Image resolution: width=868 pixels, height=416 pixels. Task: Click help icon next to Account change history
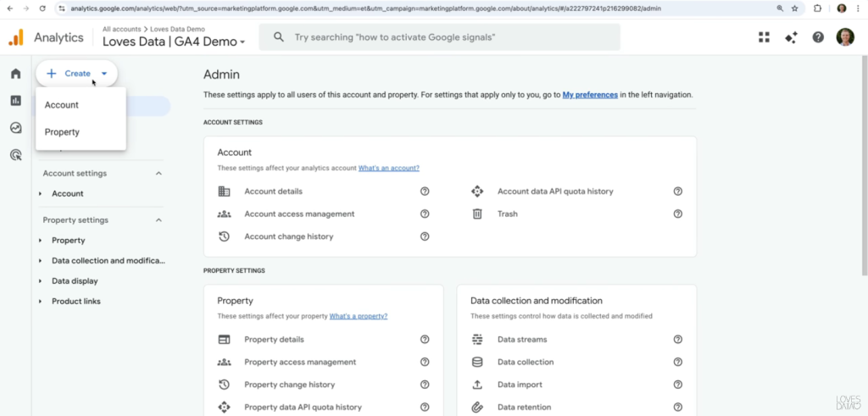click(425, 236)
